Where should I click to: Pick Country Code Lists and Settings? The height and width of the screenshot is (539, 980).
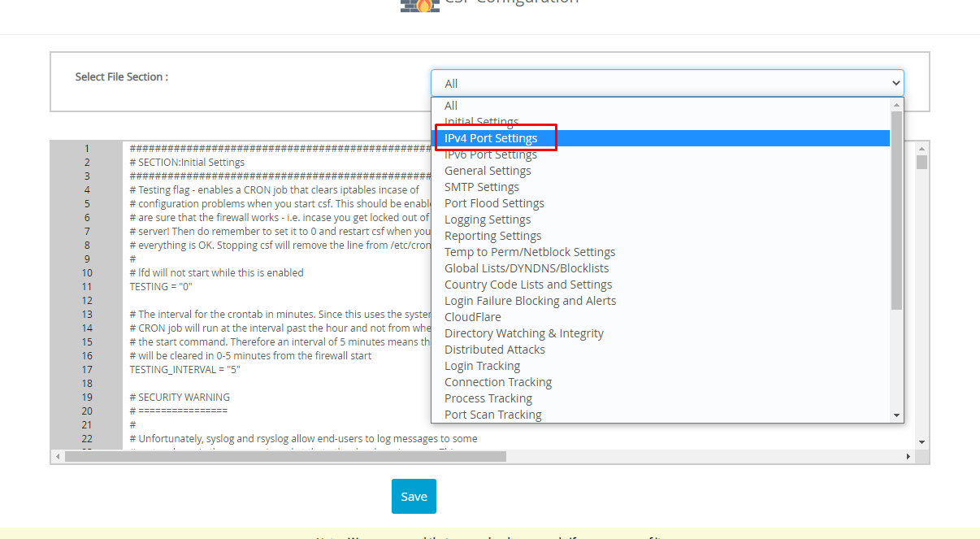pos(528,285)
